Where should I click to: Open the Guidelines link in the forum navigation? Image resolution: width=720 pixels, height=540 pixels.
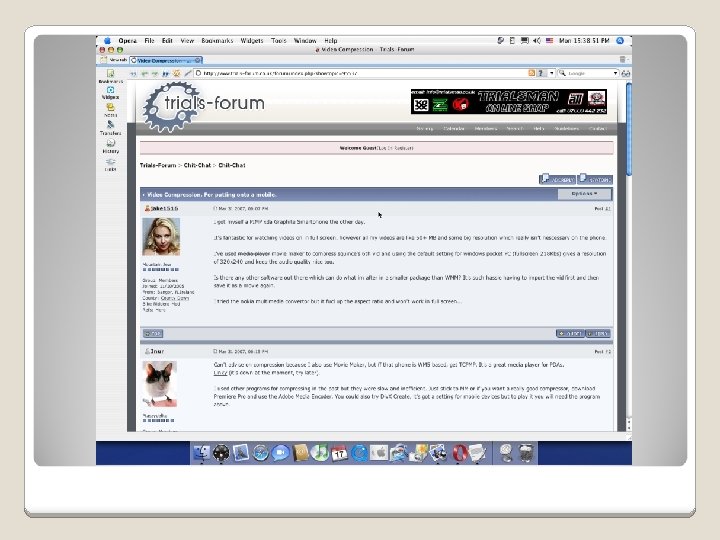coord(566,129)
